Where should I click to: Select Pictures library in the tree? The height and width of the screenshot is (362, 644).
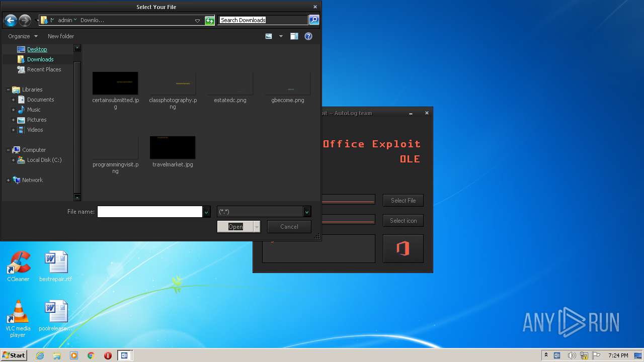tap(37, 120)
